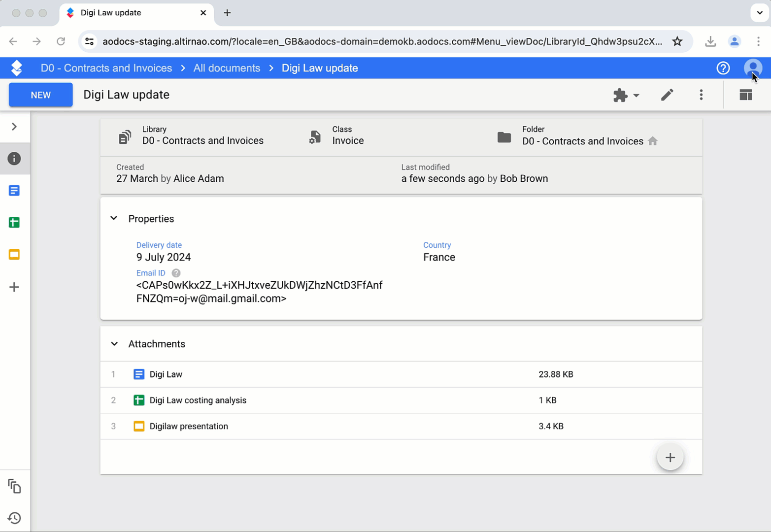Select the info icon in sidebar
771x532 pixels.
[x=14, y=159]
